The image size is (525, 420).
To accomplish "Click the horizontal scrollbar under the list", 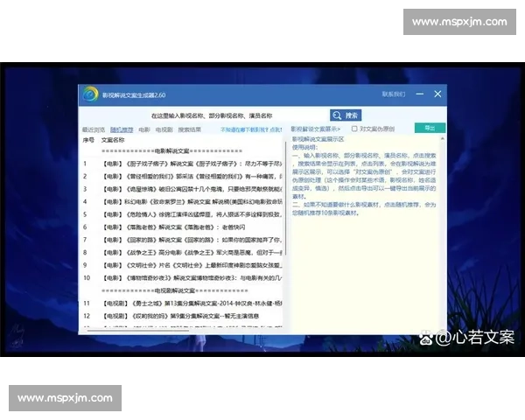I will (138, 331).
